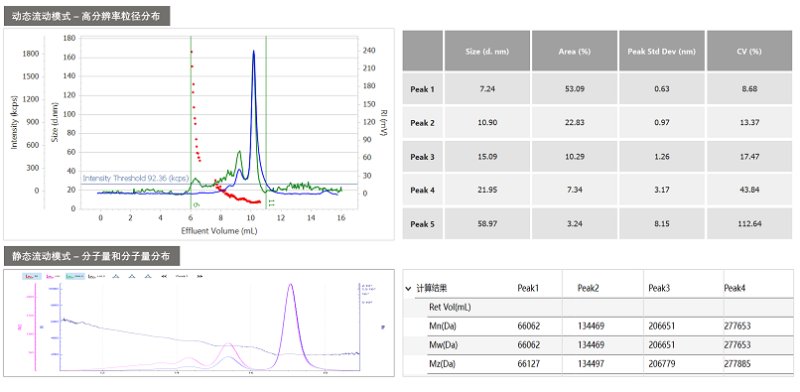Image resolution: width=800 pixels, height=392 pixels.
Task: Select the Area (%) column header
Action: click(x=574, y=51)
